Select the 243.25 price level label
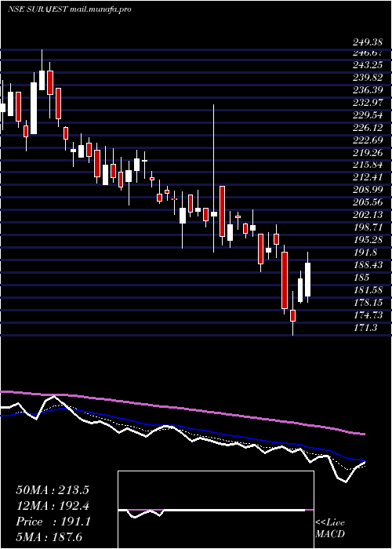Viewport: 392px width, 549px height. [x=368, y=65]
